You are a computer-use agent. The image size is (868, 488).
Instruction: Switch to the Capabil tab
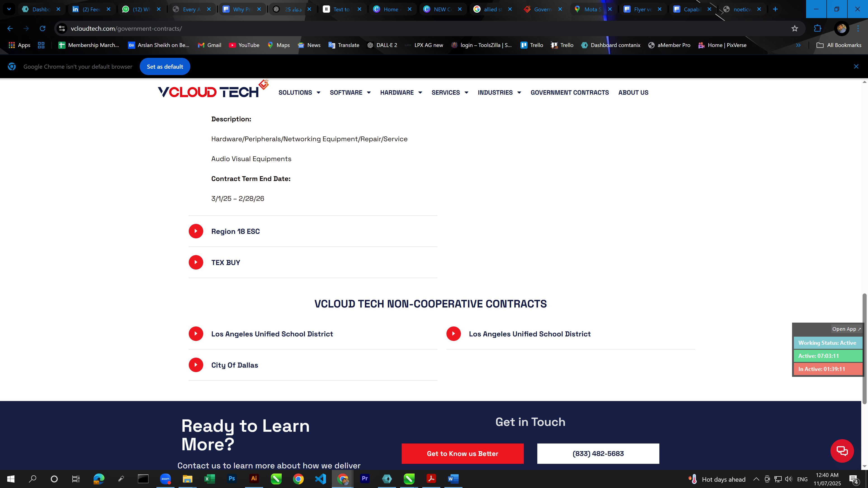coord(692,9)
